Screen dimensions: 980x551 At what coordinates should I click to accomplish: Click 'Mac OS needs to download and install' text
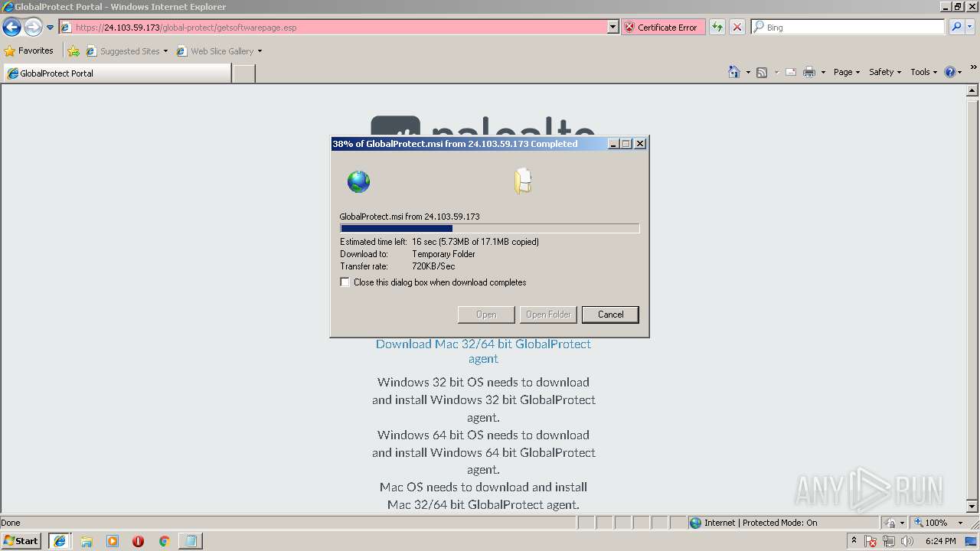[x=483, y=487]
